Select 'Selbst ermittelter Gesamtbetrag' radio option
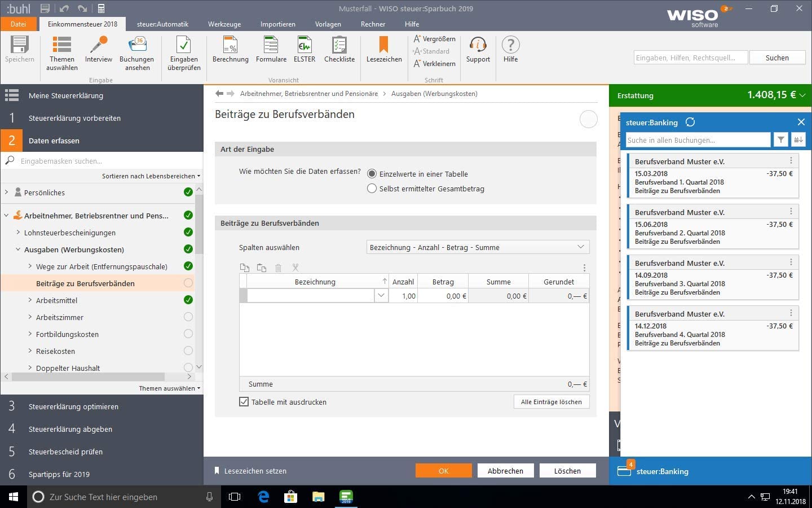This screenshot has height=508, width=812. 372,189
